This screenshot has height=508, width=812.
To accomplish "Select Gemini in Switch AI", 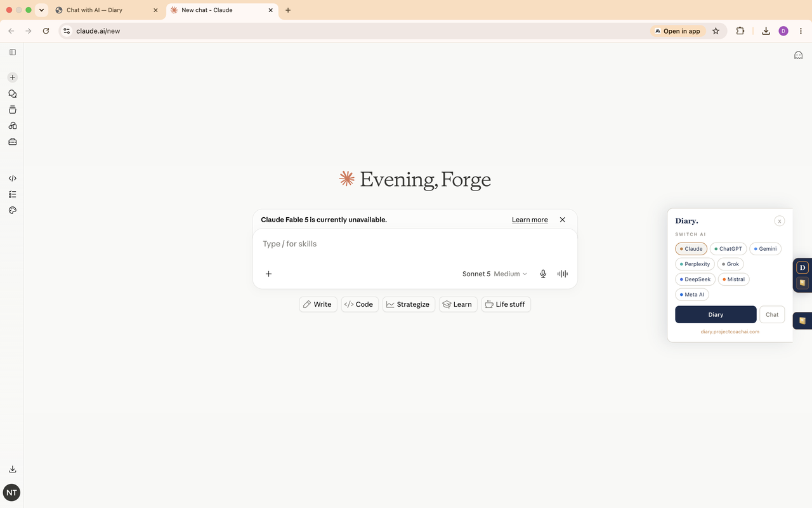I will click(x=765, y=249).
